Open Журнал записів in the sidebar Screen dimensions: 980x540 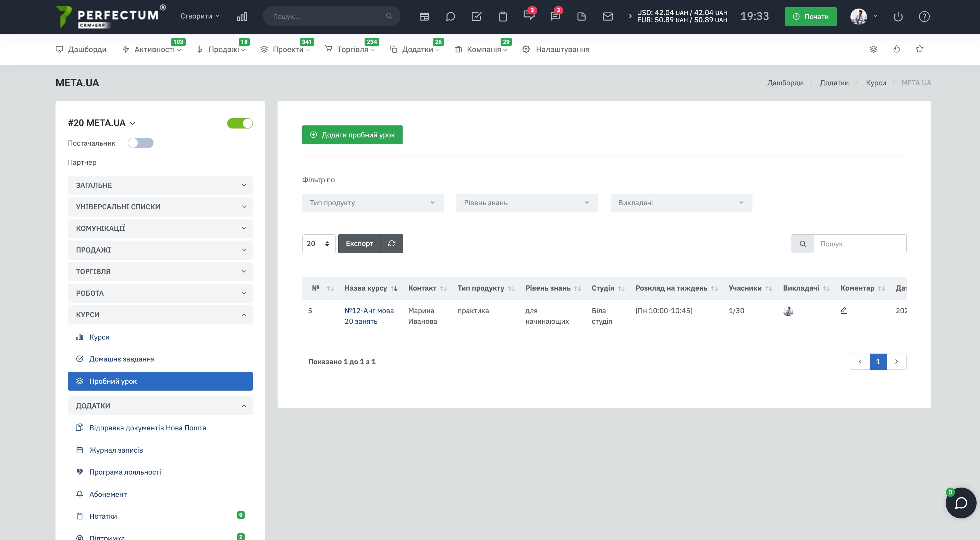click(x=116, y=450)
